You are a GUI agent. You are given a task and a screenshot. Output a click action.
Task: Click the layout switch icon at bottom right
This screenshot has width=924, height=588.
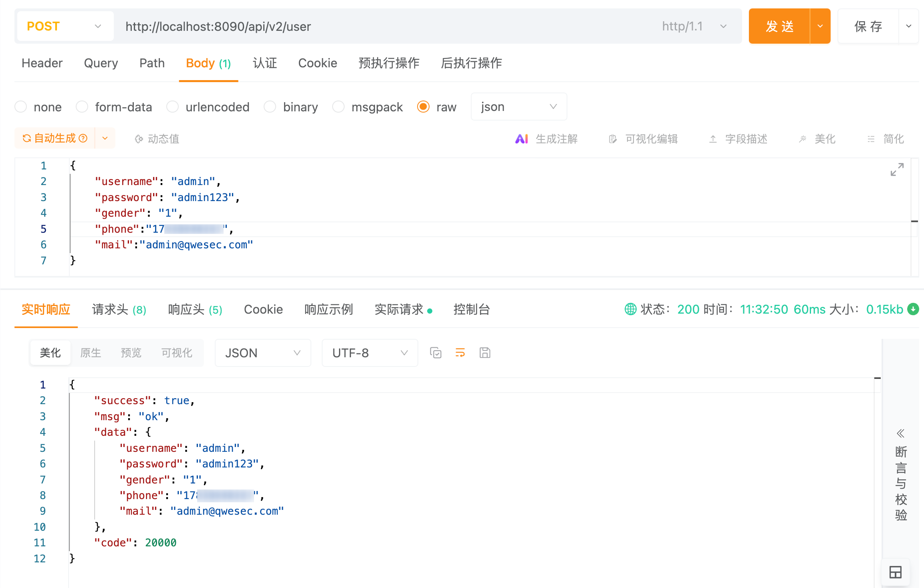pyautogui.click(x=895, y=572)
